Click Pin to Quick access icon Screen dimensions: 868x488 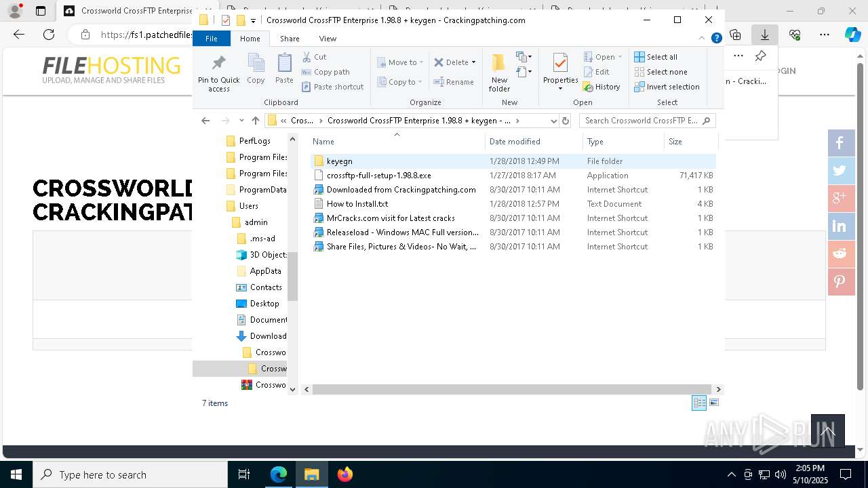tap(218, 73)
